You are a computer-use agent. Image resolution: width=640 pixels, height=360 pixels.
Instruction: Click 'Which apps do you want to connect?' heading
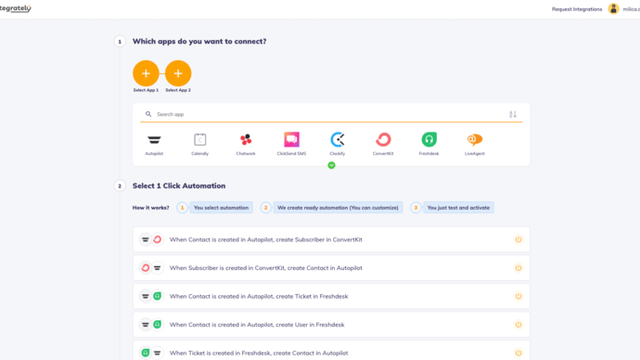coord(199,42)
